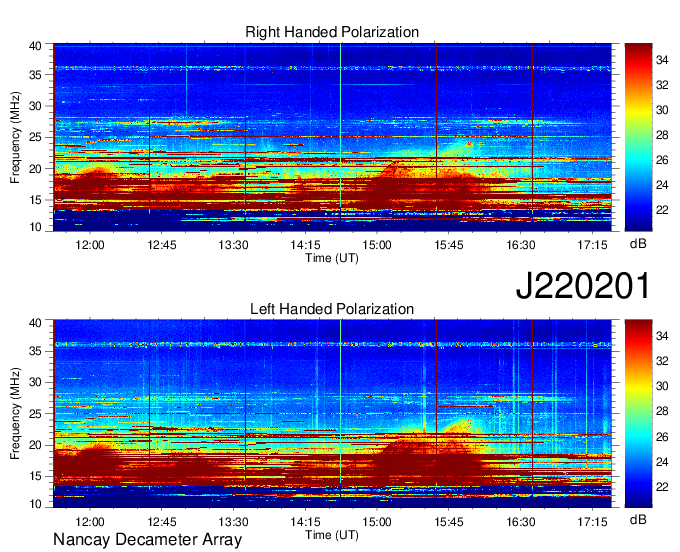Click the 17:15 time tick on Left Handed plot
The image size is (680, 552).
coord(592,521)
